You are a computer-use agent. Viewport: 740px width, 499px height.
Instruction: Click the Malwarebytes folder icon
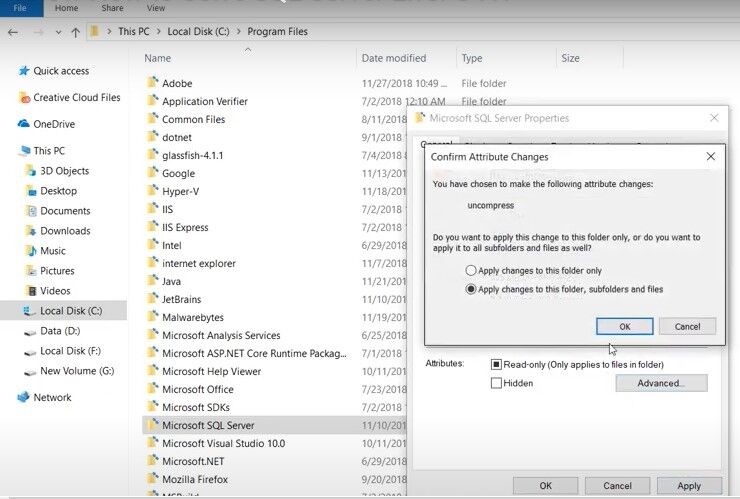tap(152, 317)
